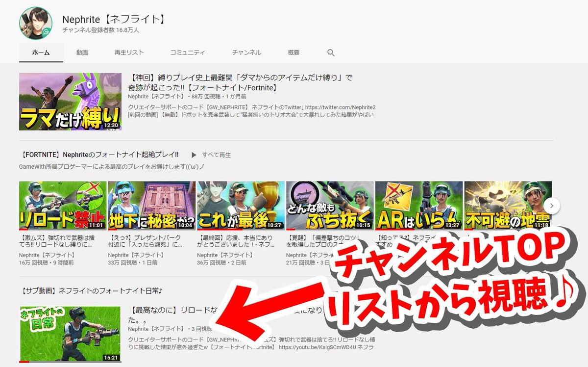588x367 pixels.
Task: Open the サブ動画 ネフライトの日常 section title
Action: [91, 291]
